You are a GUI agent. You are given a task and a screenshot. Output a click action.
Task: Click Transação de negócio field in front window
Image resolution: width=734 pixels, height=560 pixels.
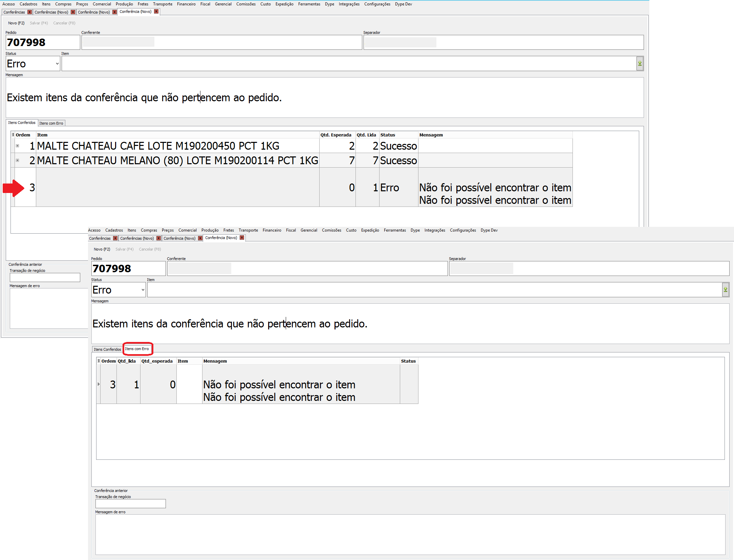click(130, 503)
